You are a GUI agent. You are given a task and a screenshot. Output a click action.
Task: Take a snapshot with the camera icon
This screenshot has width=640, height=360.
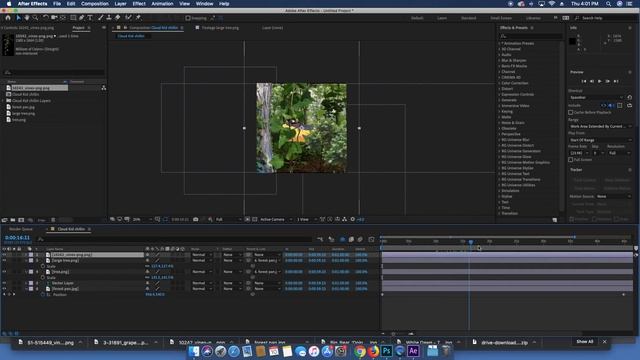tap(196, 220)
